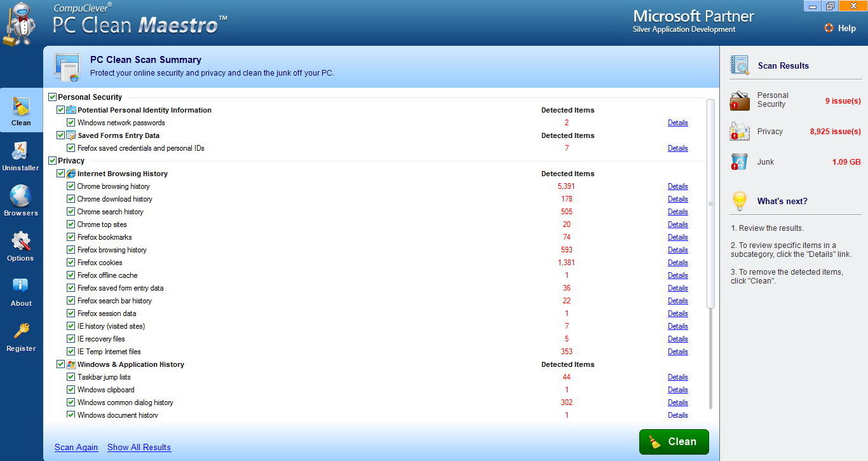Click the Help text link
The image size is (868, 461).
[847, 28]
